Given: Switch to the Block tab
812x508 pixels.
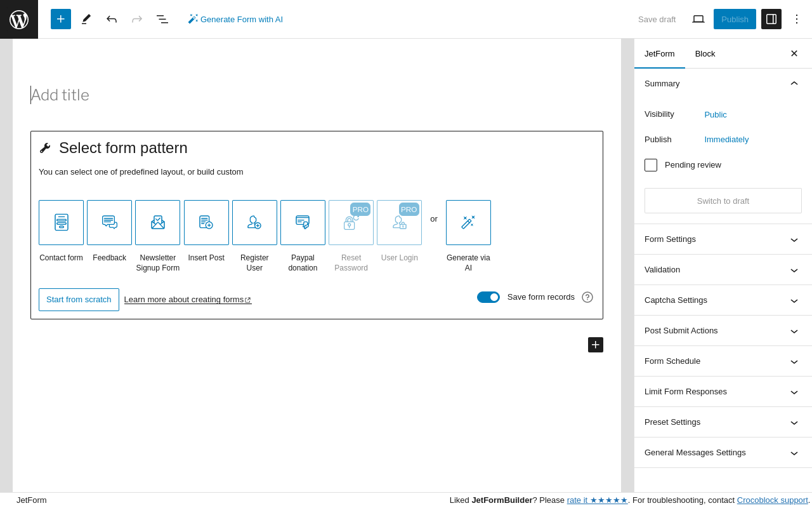Looking at the screenshot, I should [x=705, y=53].
